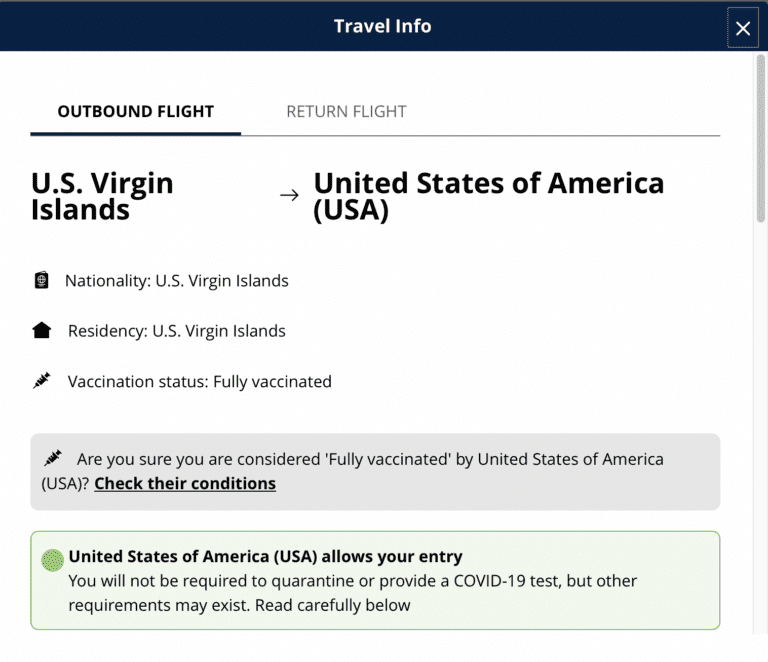Click the 'allows your entry' green banner heading
Image resolution: width=768 pixels, height=662 pixels.
tap(265, 557)
